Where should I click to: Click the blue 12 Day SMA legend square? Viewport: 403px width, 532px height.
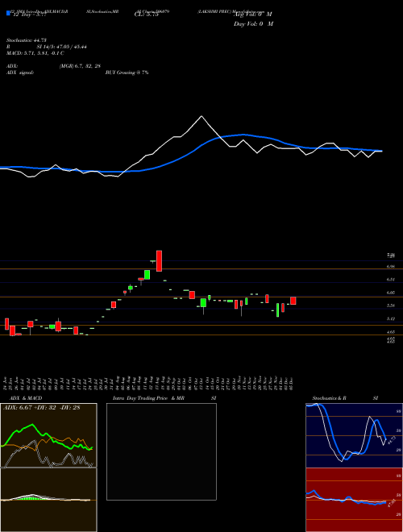pyautogui.click(x=8, y=14)
